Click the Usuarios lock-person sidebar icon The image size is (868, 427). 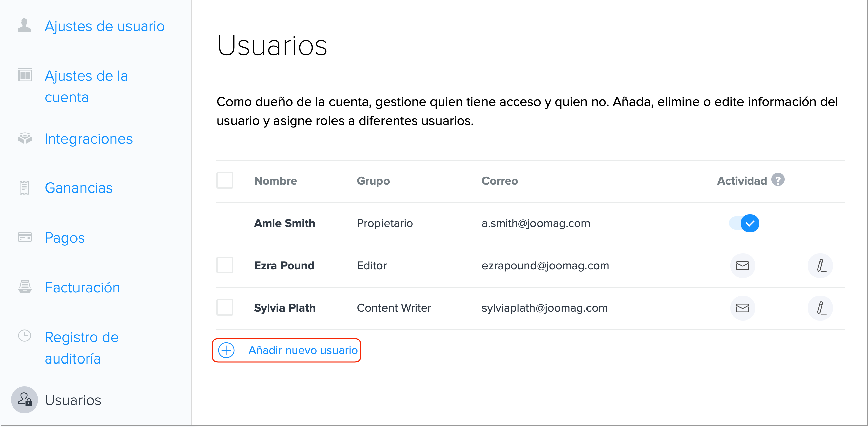[24, 400]
